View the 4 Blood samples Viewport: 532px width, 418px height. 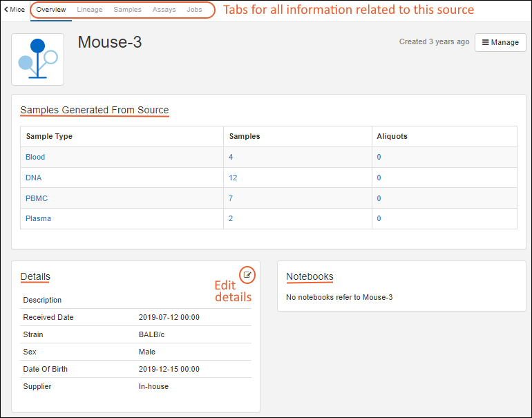(231, 157)
